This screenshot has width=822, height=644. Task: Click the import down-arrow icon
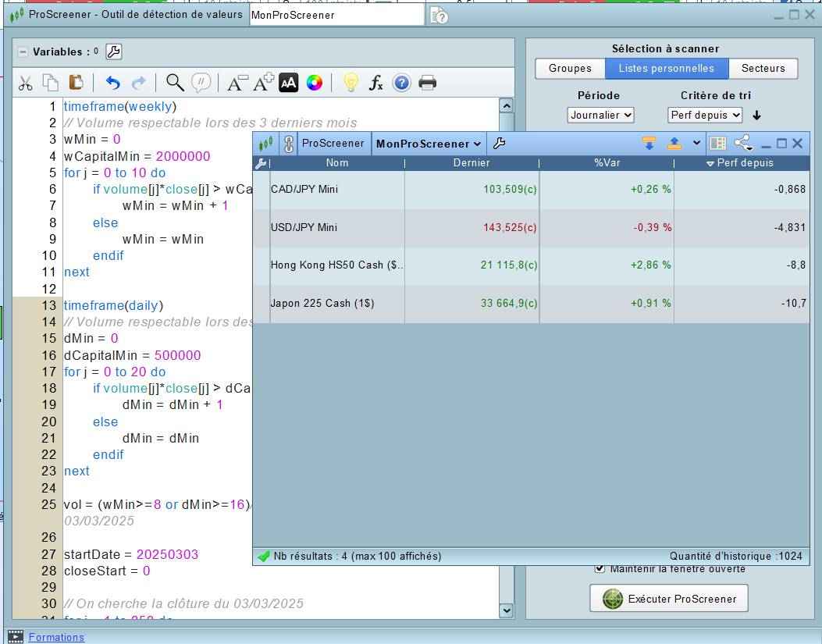pos(649,143)
